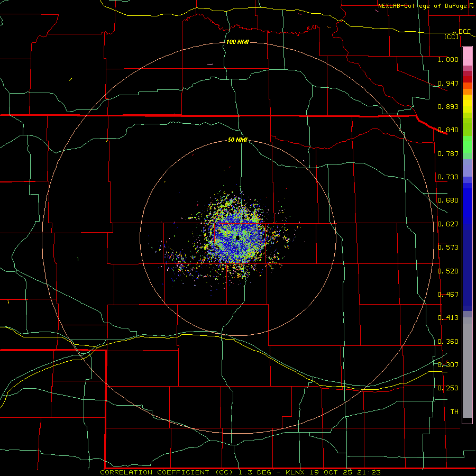
Task: Click the pink swatch at the top of the color bar
Action: coord(467,57)
